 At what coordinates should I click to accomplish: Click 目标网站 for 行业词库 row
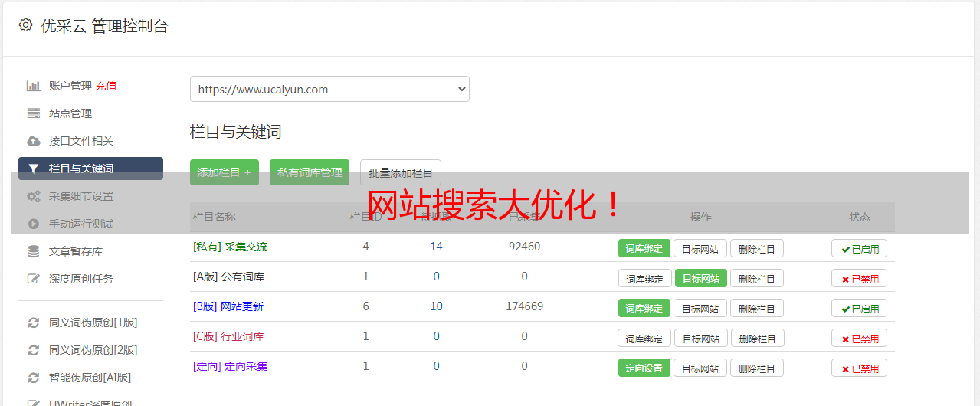click(x=700, y=338)
